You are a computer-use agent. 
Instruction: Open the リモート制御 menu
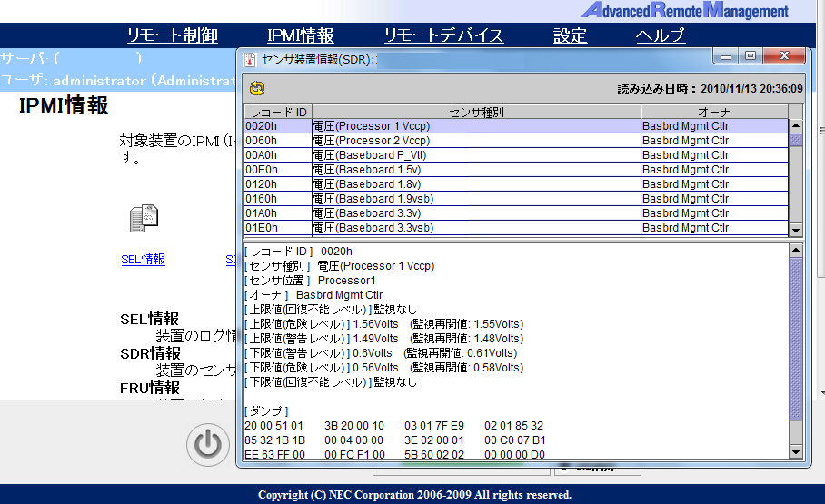click(172, 35)
